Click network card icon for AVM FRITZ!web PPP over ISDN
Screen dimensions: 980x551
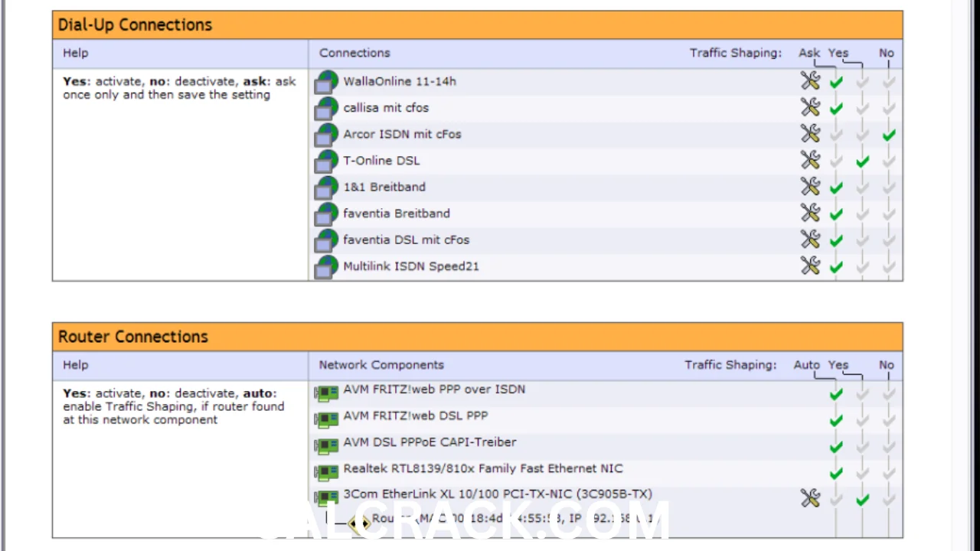(x=326, y=393)
